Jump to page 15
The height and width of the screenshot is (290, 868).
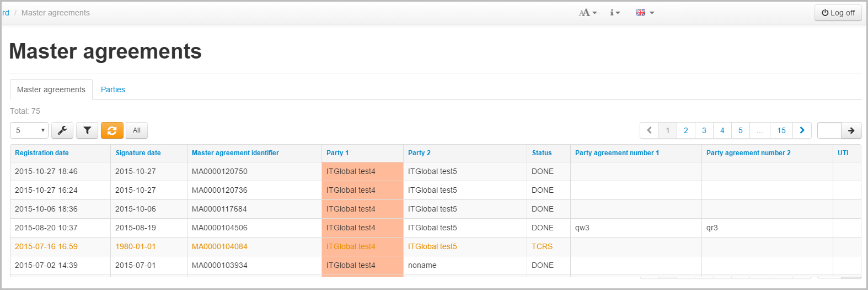(781, 130)
